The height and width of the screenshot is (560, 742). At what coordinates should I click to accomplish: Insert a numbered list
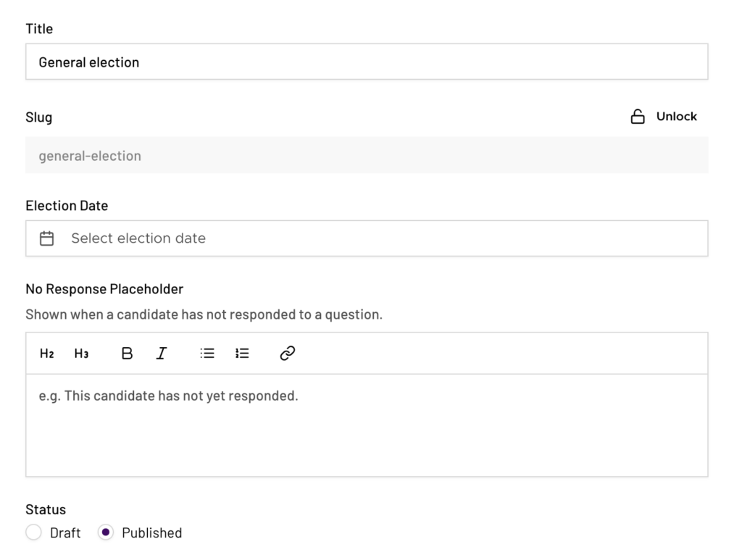click(242, 354)
